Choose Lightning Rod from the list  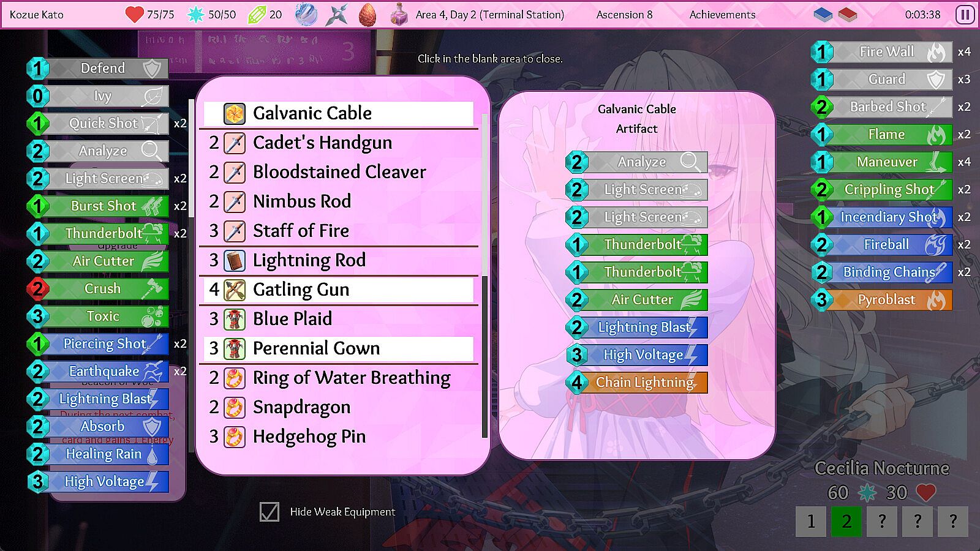339,260
